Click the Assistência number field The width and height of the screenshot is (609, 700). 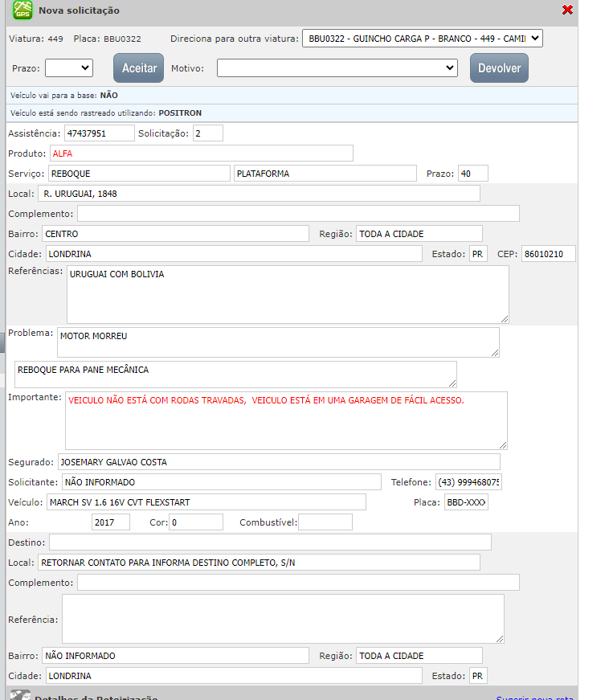99,133
